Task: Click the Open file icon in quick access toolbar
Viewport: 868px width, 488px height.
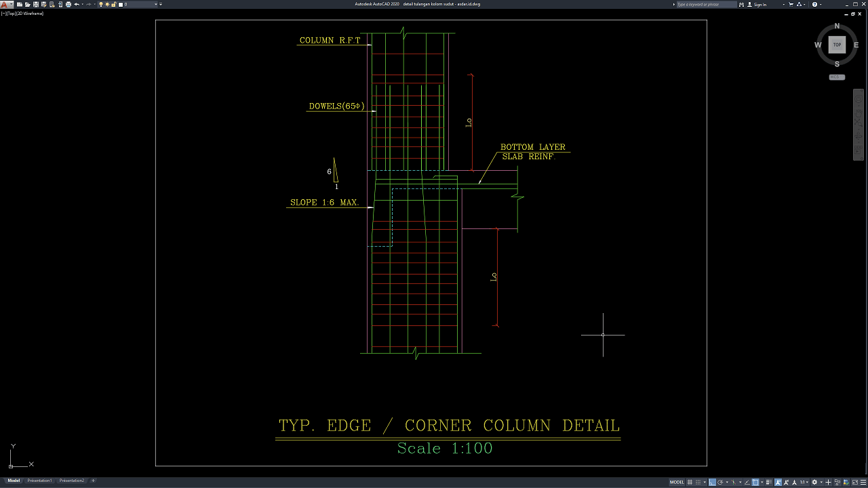Action: coord(27,4)
